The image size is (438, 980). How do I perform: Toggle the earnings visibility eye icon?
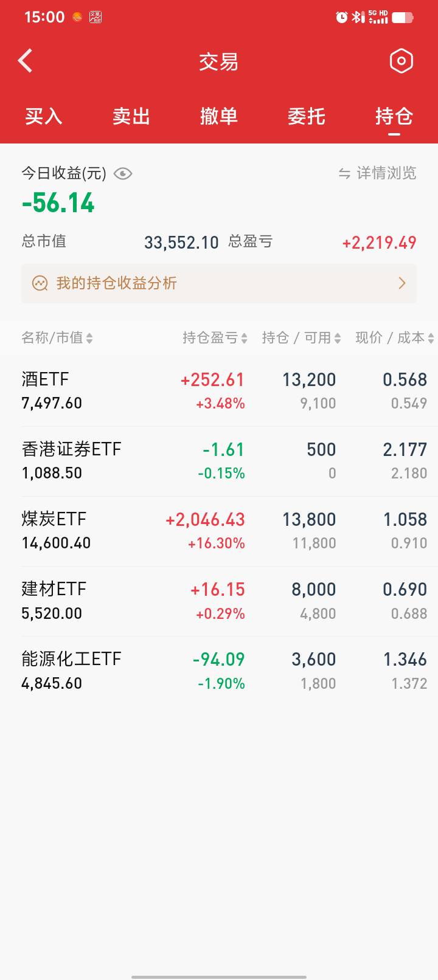pyautogui.click(x=123, y=174)
